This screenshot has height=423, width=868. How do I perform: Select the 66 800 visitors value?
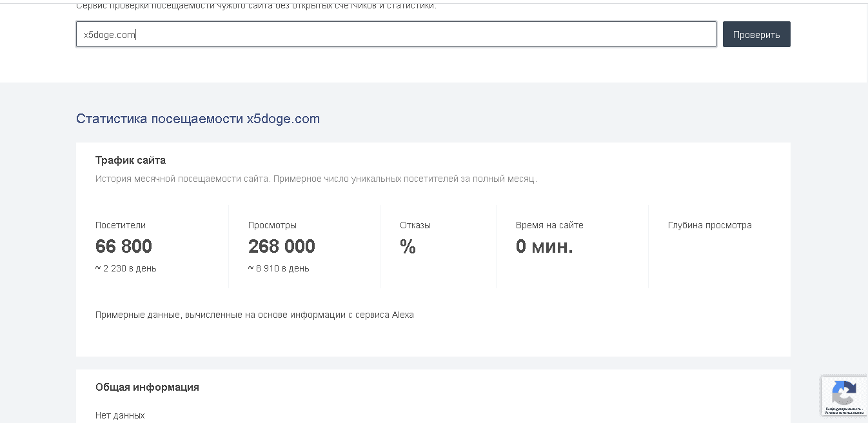click(x=124, y=246)
